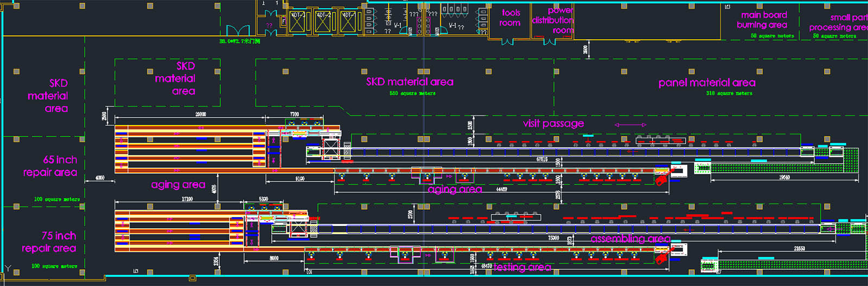Select the 19540 dimension text
Image resolution: width=868 pixels, height=286 pixels.
pos(784,177)
